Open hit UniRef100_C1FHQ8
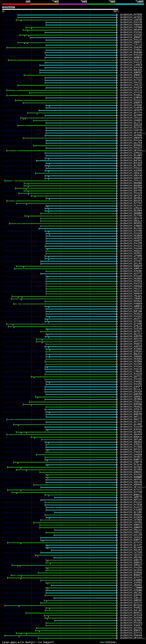Viewport: 146px width, 644px height. tap(131, 27)
